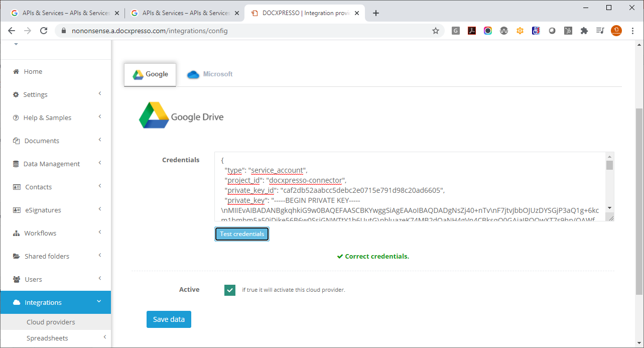Click the Shared folders open-folder icon
The width and height of the screenshot is (644, 348).
coord(17,257)
